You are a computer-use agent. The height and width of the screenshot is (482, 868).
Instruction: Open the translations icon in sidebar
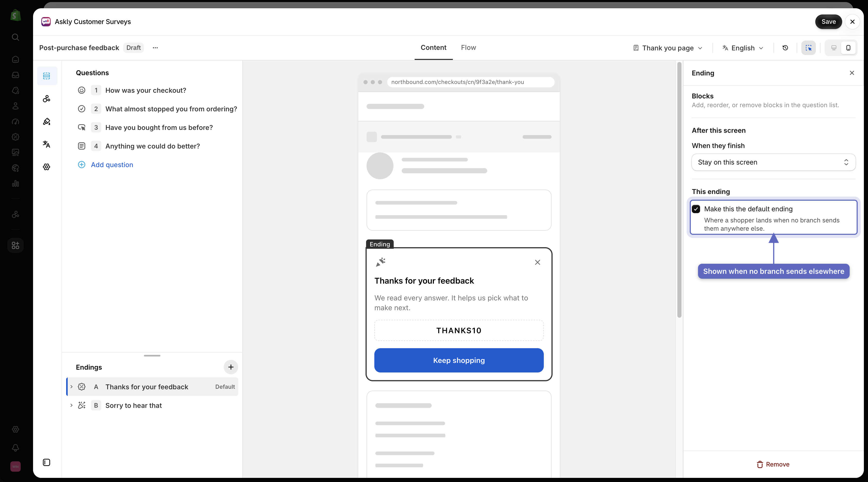pyautogui.click(x=47, y=144)
